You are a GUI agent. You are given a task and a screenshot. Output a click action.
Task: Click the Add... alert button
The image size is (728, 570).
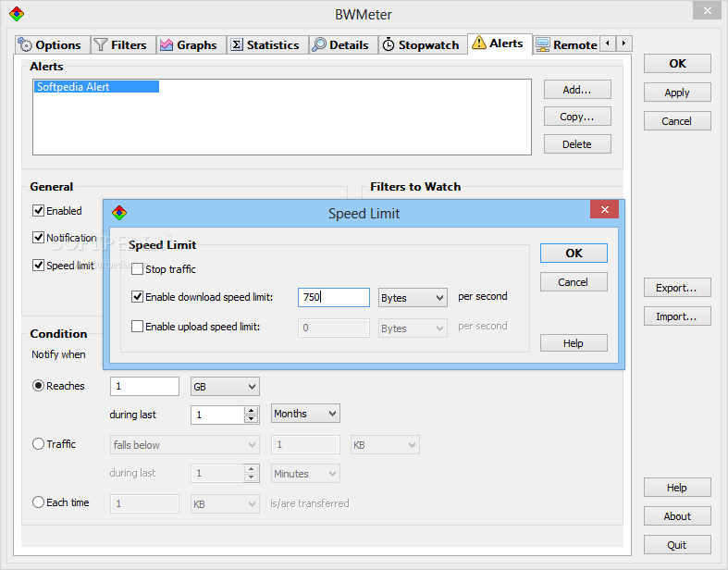[577, 90]
